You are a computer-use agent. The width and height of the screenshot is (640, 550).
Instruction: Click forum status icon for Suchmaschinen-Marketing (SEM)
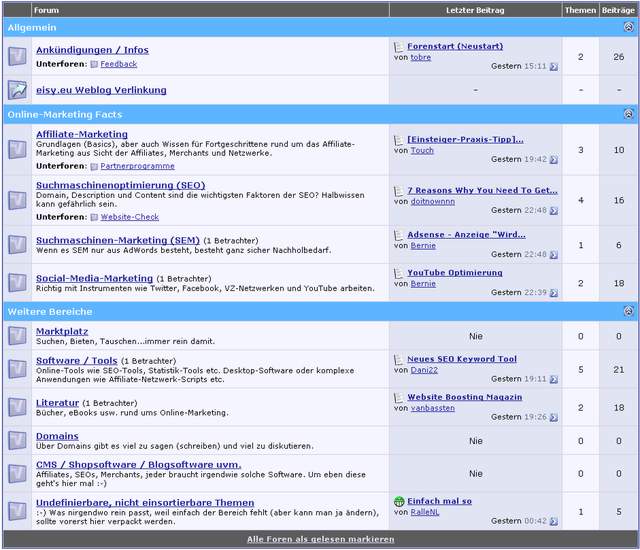coord(17,245)
